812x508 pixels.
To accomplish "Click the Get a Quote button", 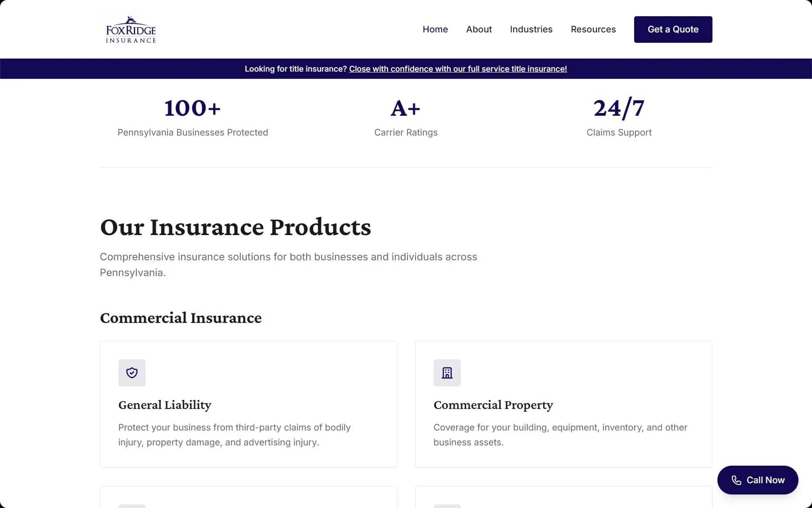I will (x=672, y=29).
